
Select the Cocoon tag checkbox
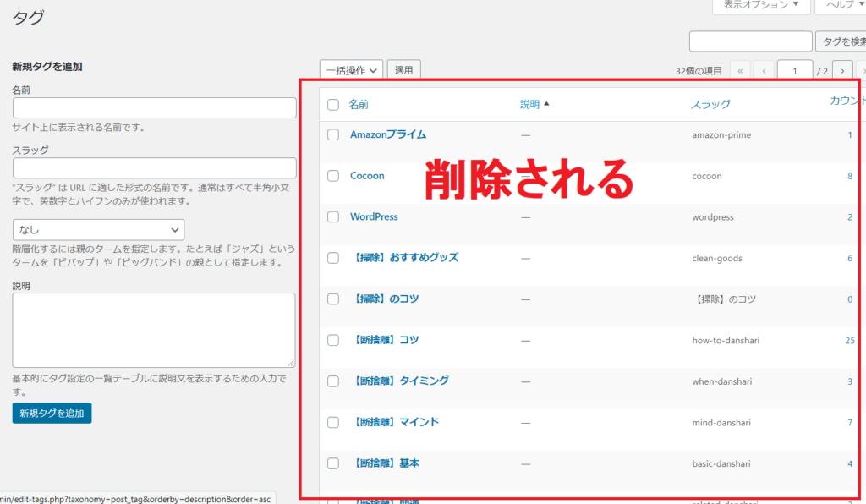tap(333, 176)
